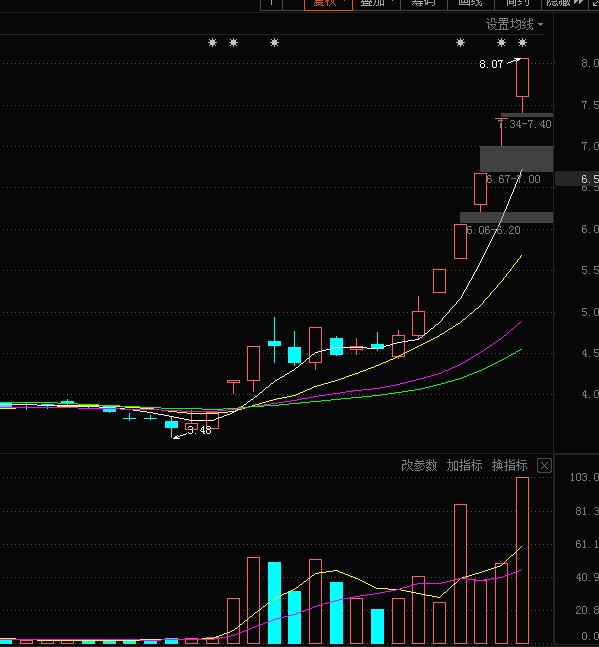This screenshot has height=647, width=599.
Task: Open the 设置均线 moving-average settings dropdown
Action: 514,24
